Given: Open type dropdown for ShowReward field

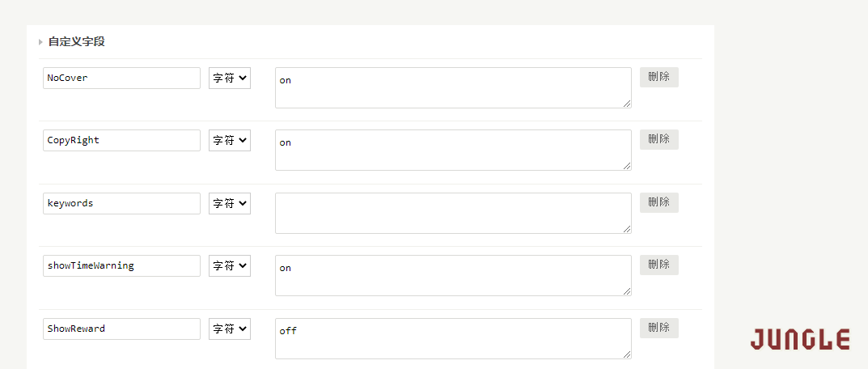Looking at the screenshot, I should coord(230,329).
